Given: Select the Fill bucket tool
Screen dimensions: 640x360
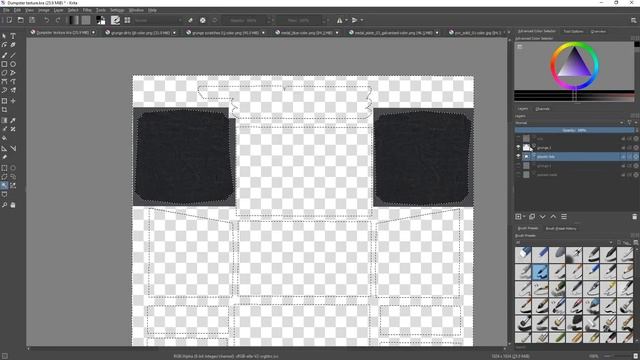Looking at the screenshot, I should point(4,138).
